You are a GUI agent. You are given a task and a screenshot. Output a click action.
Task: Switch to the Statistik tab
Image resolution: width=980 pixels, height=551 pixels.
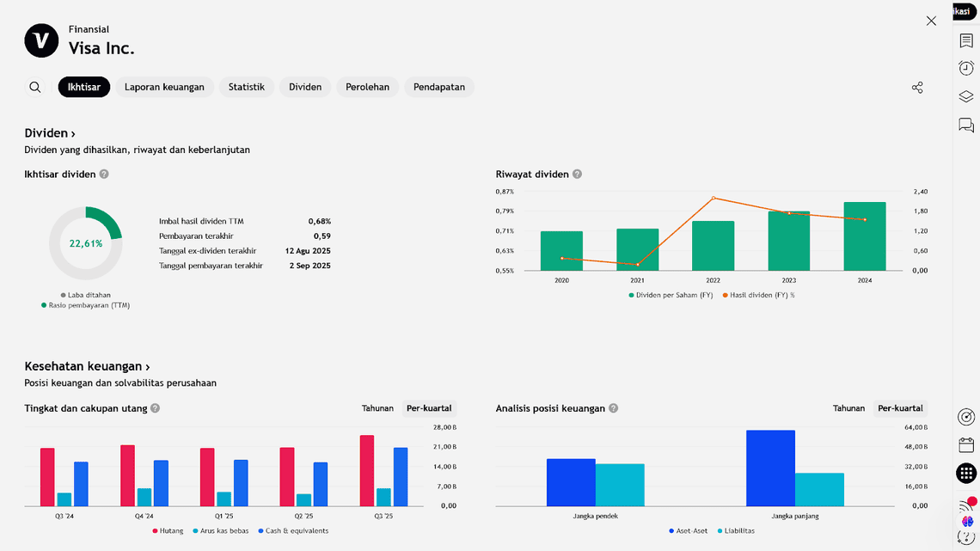pyautogui.click(x=246, y=87)
